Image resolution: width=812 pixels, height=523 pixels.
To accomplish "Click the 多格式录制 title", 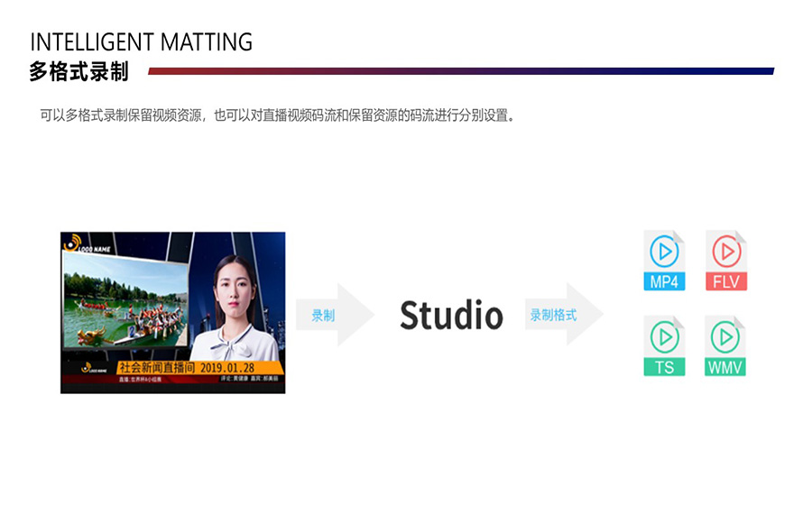I will 78,71.
